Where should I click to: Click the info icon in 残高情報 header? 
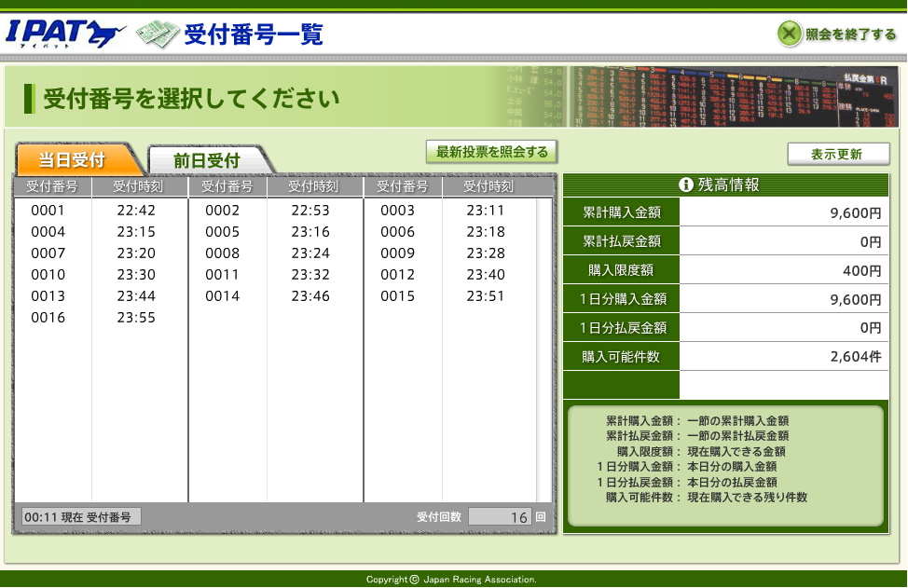(x=685, y=185)
